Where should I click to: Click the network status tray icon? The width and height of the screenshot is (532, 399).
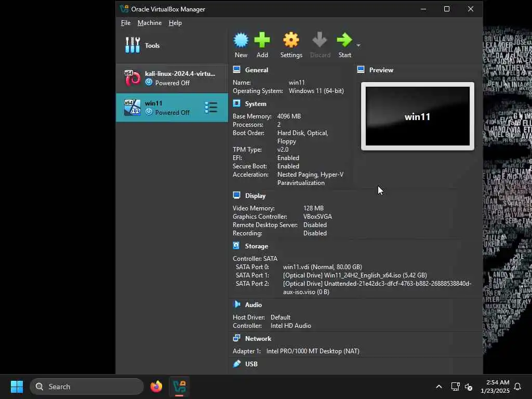(x=455, y=387)
